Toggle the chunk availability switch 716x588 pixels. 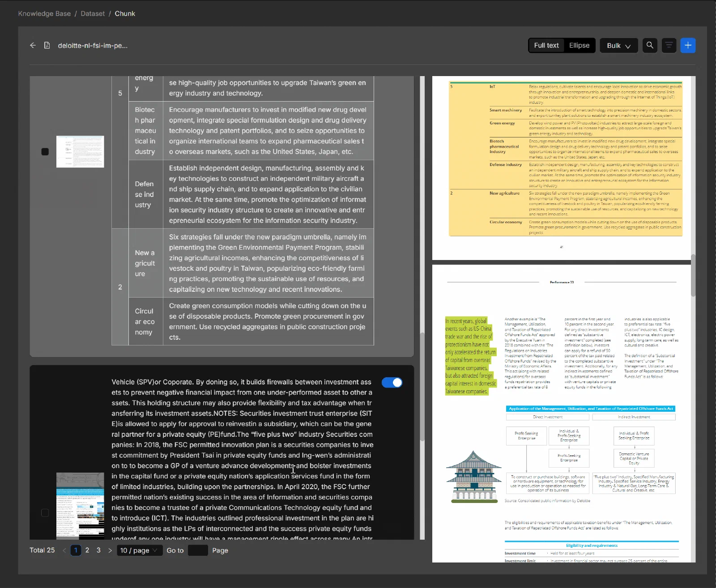[392, 383]
